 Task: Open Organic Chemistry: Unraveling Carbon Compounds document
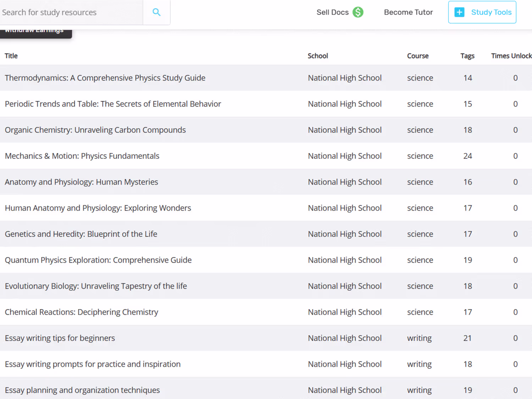pos(95,130)
